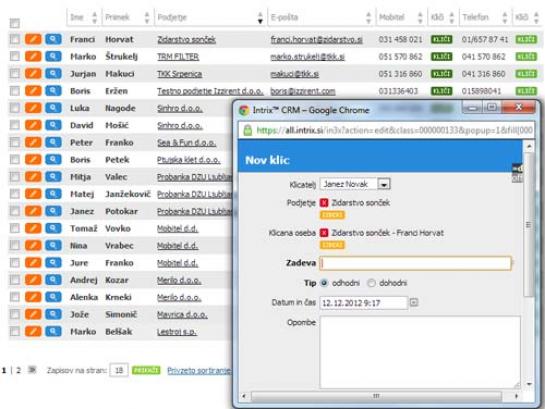Edit the Marko Štrukelj contact via pencil icon

pos(33,56)
